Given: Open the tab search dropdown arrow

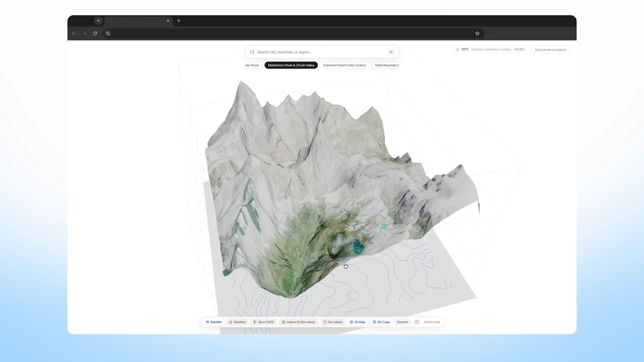Looking at the screenshot, I should (x=98, y=21).
